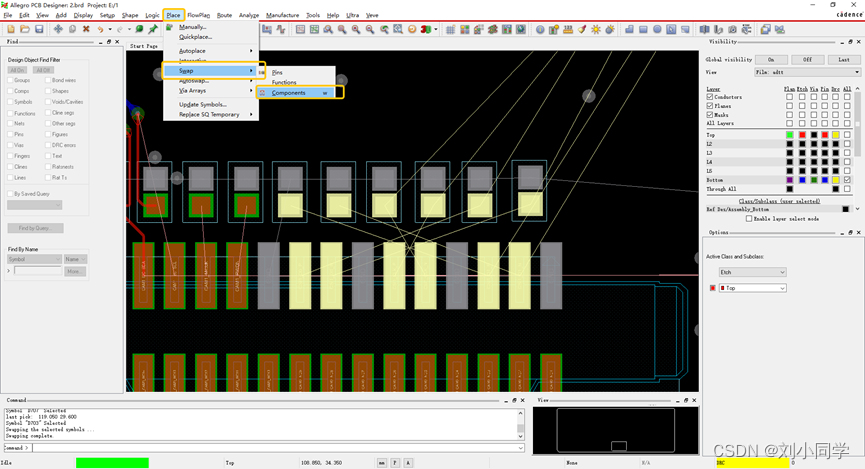
Task: Click the green pushpin icon
Action: point(153,29)
